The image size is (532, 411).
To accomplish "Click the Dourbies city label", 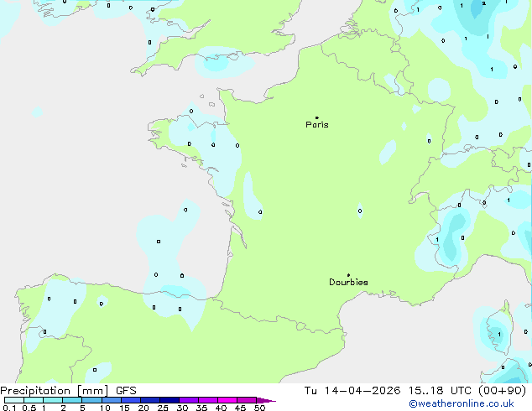I will pyautogui.click(x=348, y=282).
